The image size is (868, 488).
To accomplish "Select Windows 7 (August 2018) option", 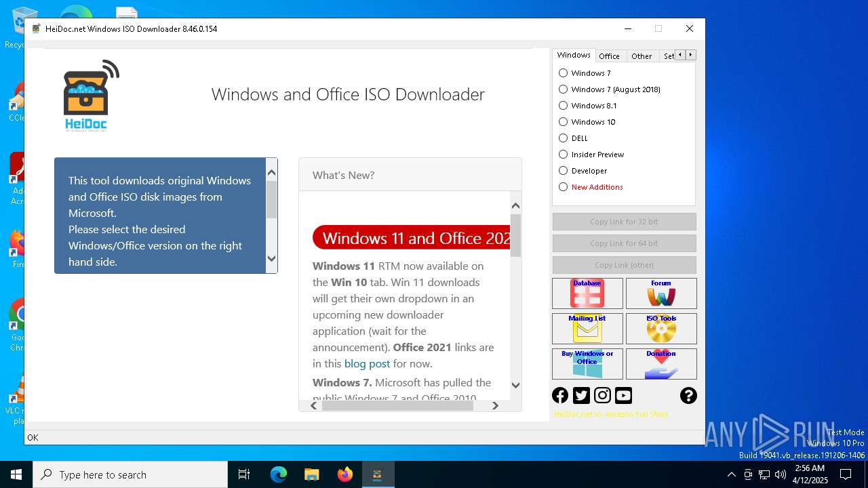I will (610, 89).
